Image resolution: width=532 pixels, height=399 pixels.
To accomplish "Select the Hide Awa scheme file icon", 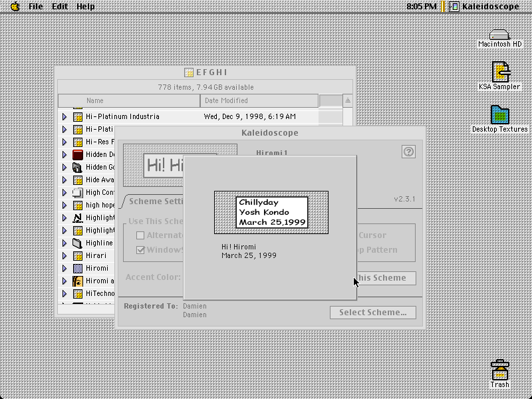I will pos(78,180).
